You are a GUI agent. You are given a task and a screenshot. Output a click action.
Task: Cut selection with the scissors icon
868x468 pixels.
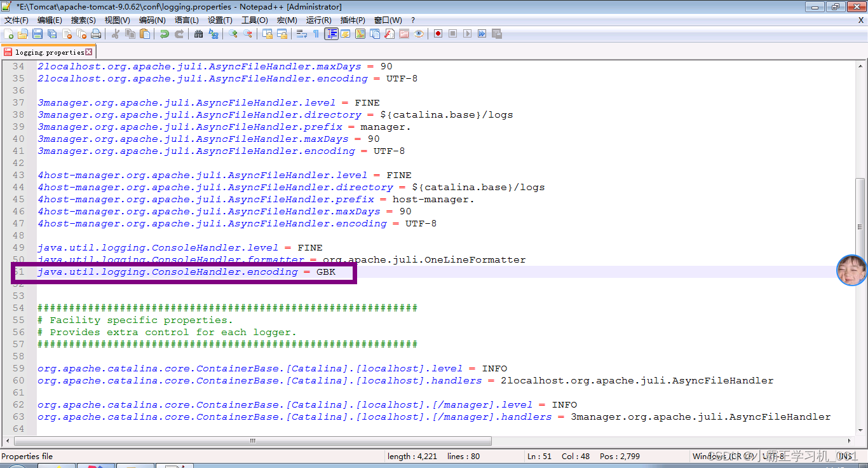click(115, 34)
